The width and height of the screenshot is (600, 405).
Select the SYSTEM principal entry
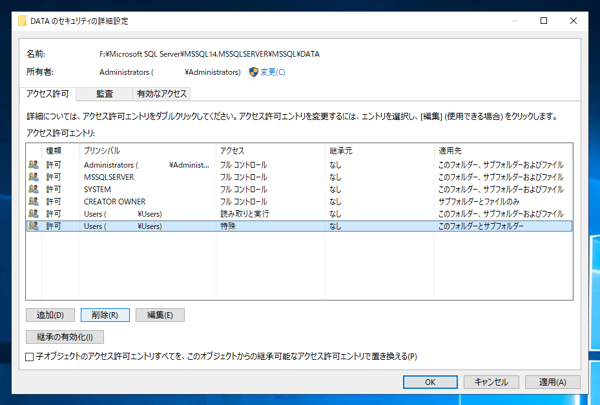(x=300, y=189)
